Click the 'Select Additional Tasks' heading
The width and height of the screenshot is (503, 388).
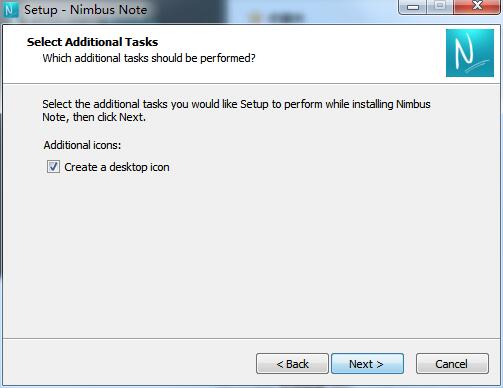click(x=92, y=42)
